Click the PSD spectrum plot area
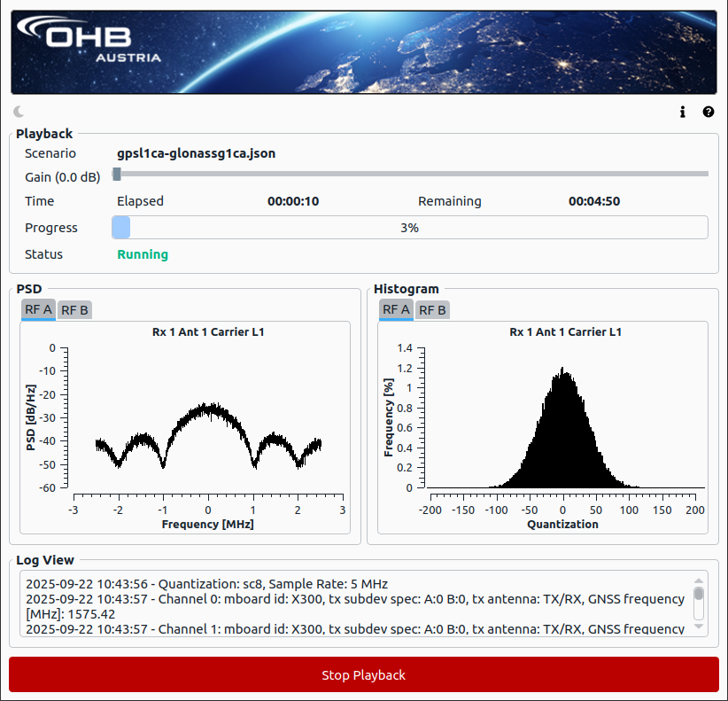 (208, 418)
